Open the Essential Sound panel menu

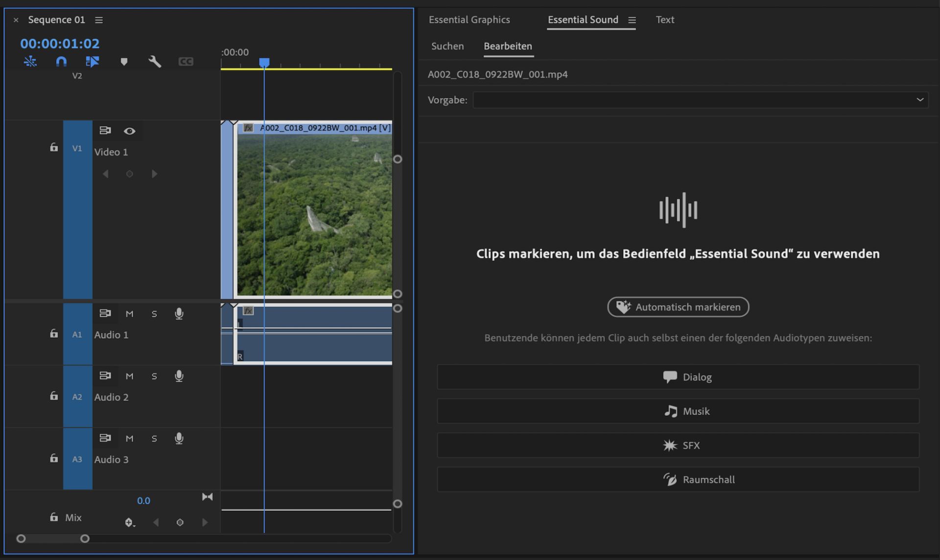tap(632, 20)
